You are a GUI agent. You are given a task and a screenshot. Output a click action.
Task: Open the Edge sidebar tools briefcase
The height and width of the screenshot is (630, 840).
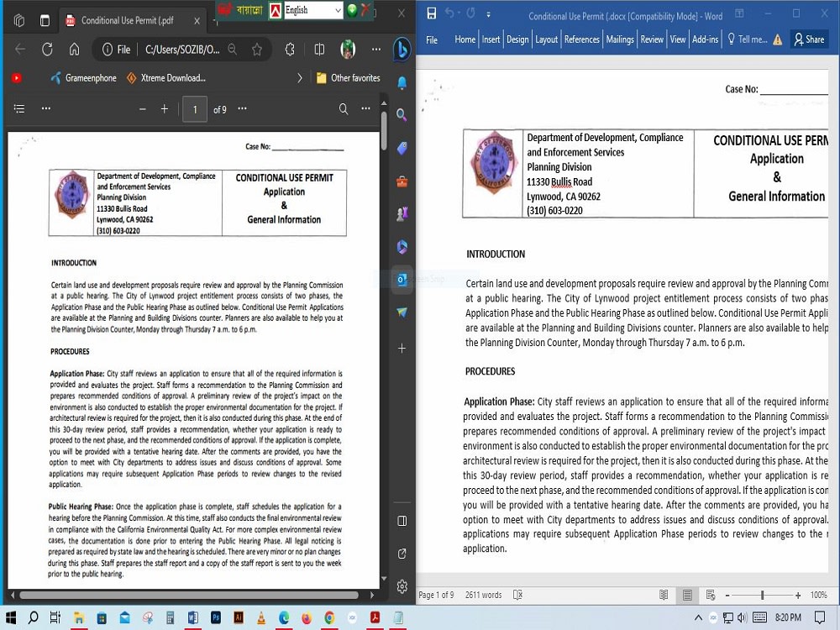click(402, 181)
